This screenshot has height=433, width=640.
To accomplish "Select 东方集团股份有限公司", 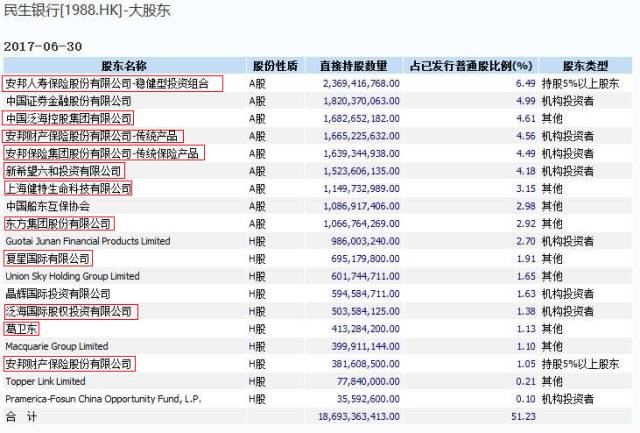I will tap(58, 224).
